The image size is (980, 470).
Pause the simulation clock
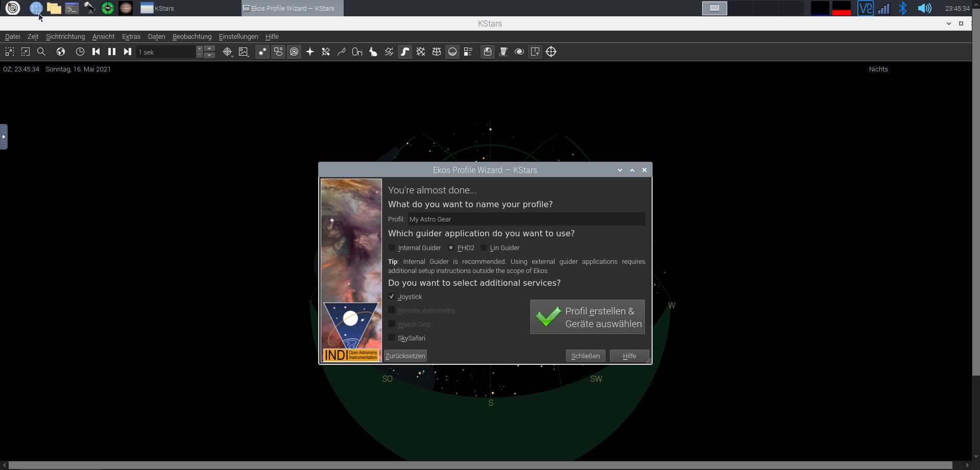[x=112, y=52]
